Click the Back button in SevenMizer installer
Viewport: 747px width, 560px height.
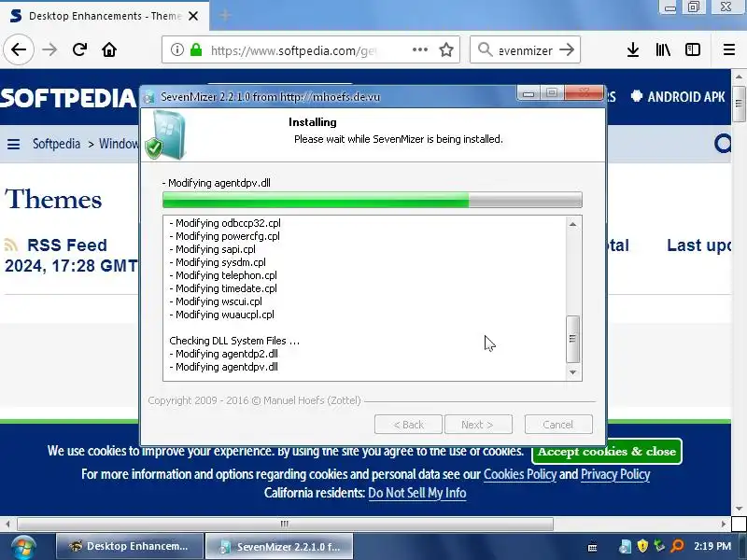click(x=408, y=425)
